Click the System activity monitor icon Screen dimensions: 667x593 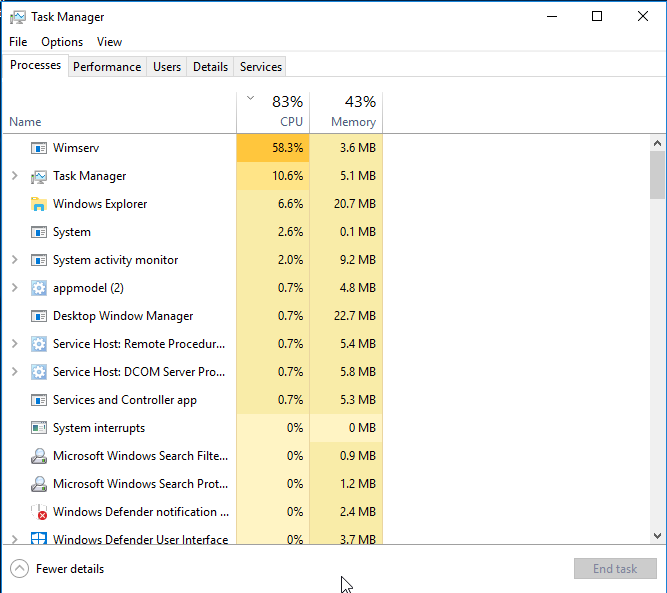coord(39,260)
